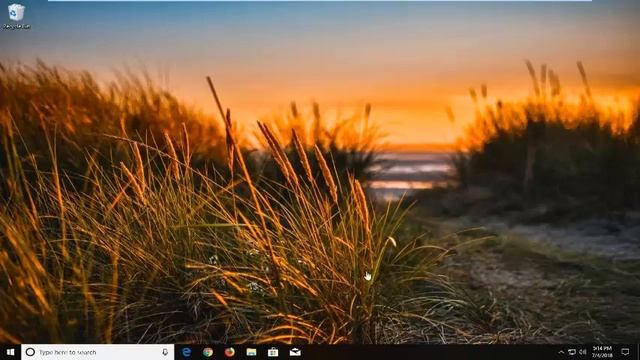Open the network status tray icon

coord(572,352)
